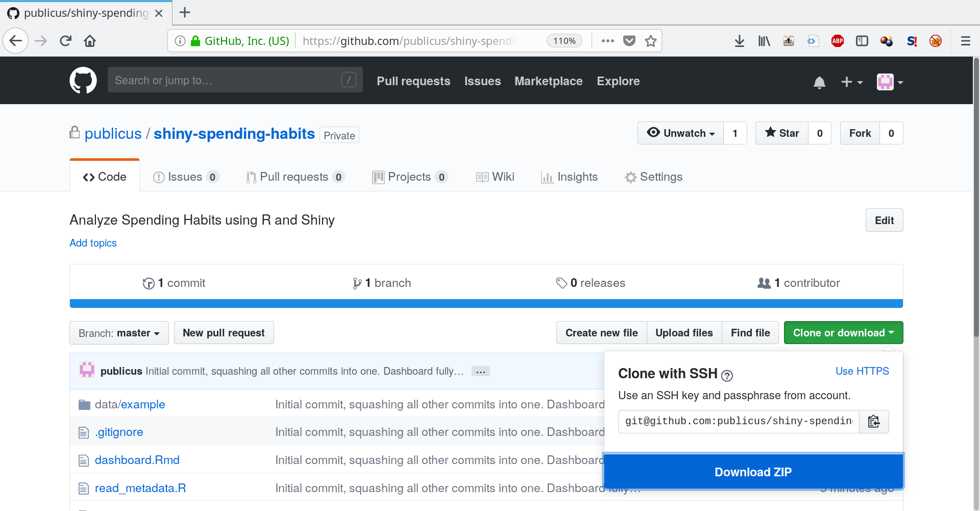Open dashboard.Rmd file
The image size is (980, 511).
point(137,460)
